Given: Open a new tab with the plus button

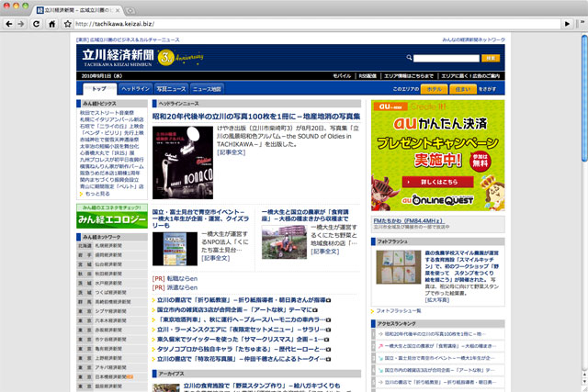Looking at the screenshot, I should click(130, 11).
